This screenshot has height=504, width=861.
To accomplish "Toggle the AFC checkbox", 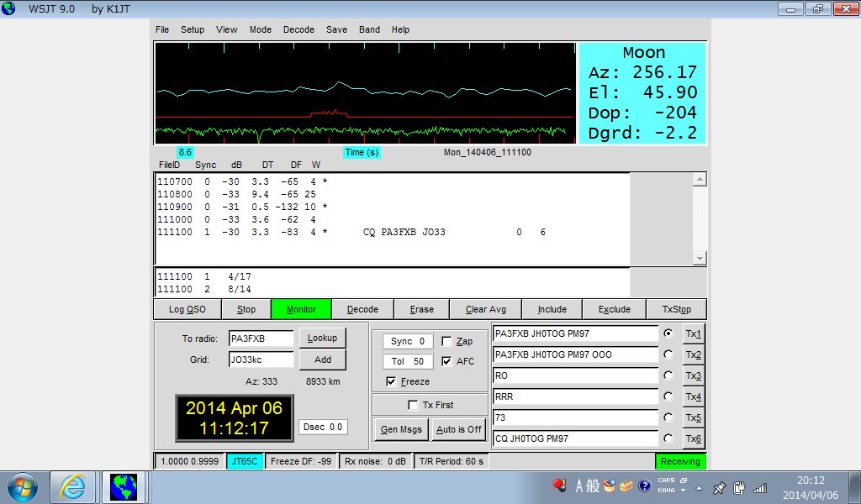I will coord(447,362).
